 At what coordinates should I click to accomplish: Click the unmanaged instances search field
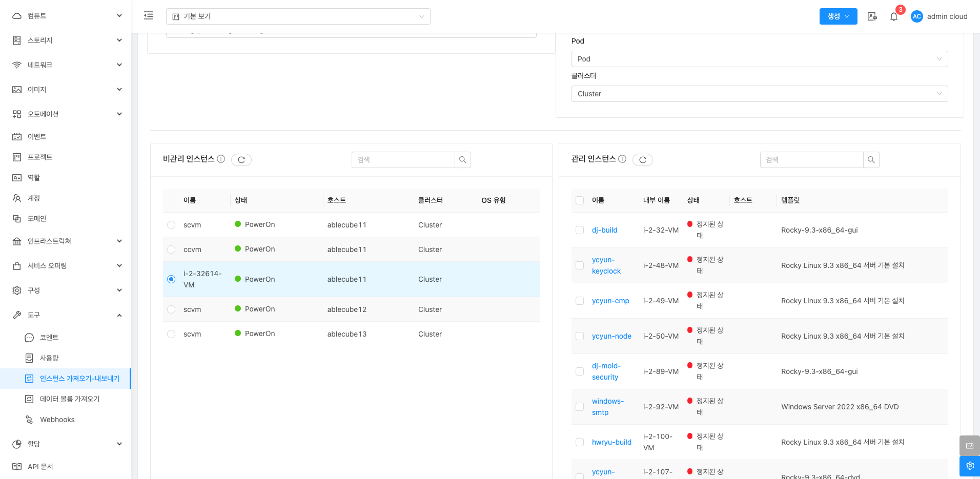point(403,160)
